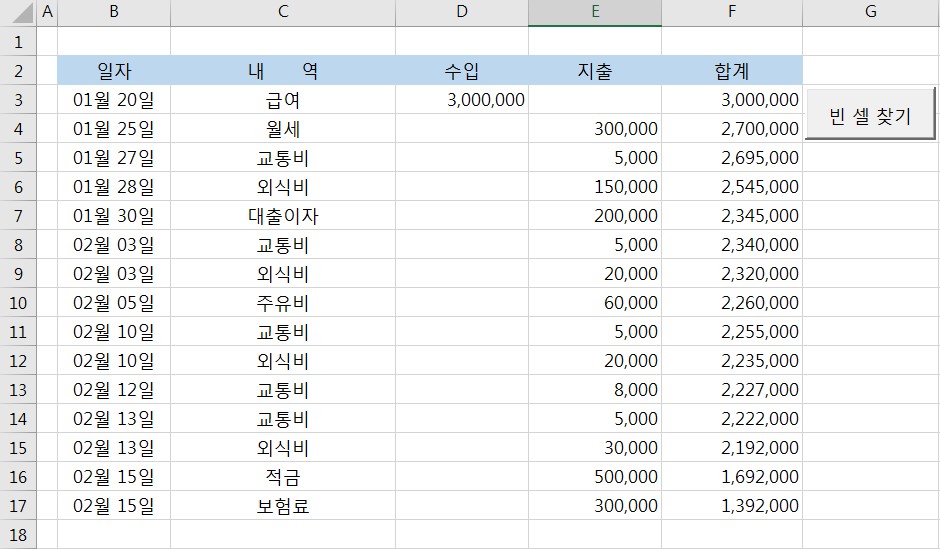Viewport: 940px width, 549px height.
Task: Select the 01월 30일 date cell
Action: point(114,215)
